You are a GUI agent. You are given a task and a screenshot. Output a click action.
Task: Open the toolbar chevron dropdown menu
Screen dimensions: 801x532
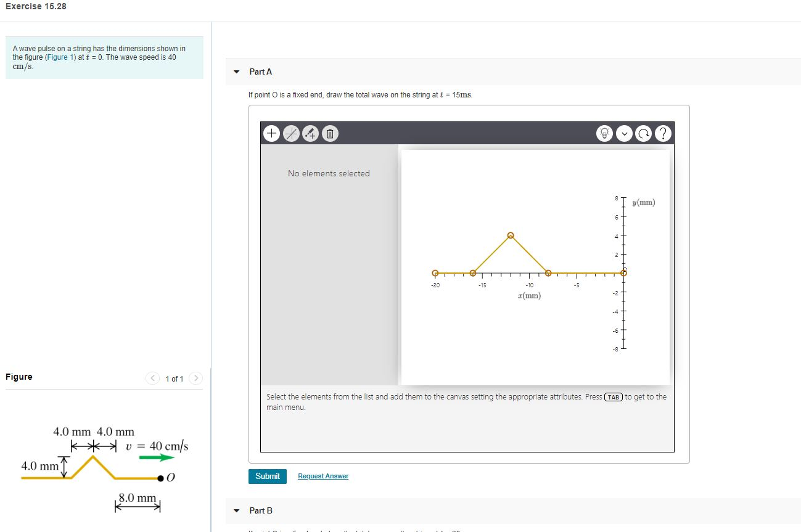pyautogui.click(x=623, y=133)
